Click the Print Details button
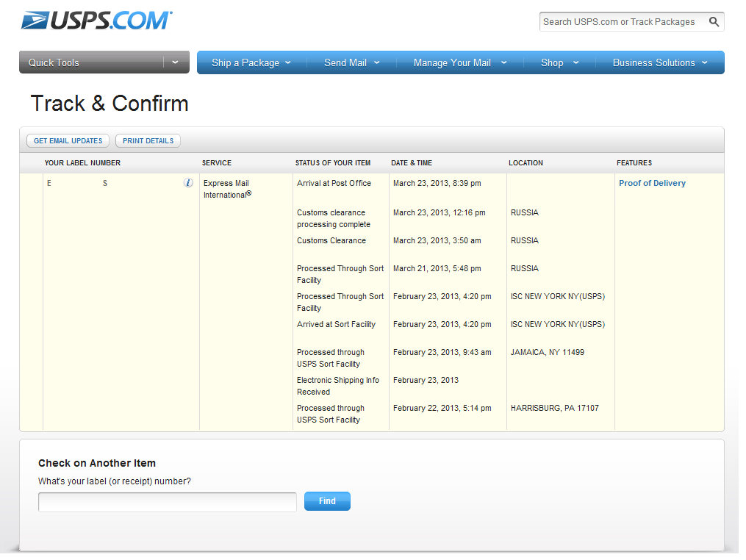This screenshot has width=746, height=560. [148, 141]
